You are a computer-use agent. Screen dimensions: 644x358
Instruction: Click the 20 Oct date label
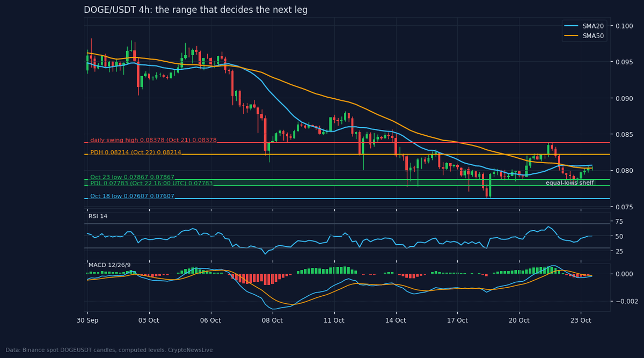coord(519,320)
